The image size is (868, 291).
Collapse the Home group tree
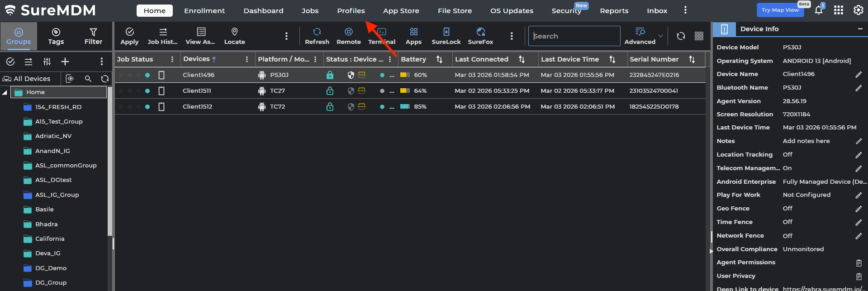point(5,92)
